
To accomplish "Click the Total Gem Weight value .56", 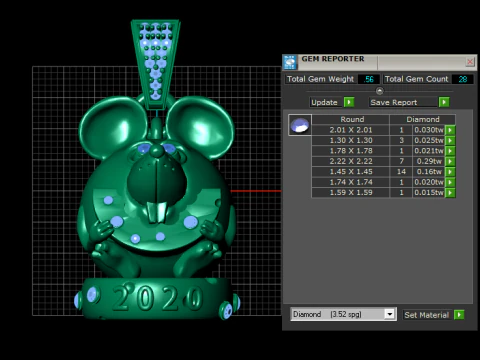I will point(369,79).
